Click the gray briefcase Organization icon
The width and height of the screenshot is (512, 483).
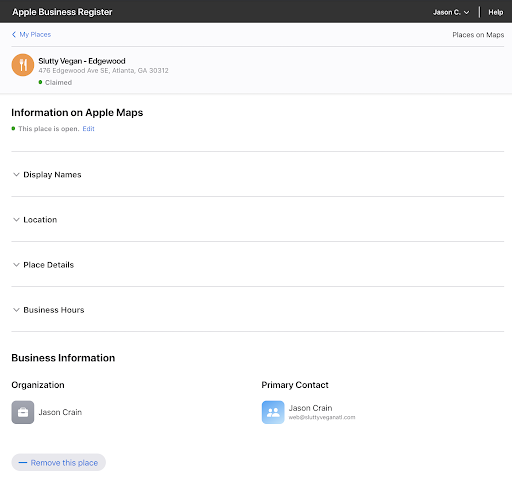click(x=23, y=412)
